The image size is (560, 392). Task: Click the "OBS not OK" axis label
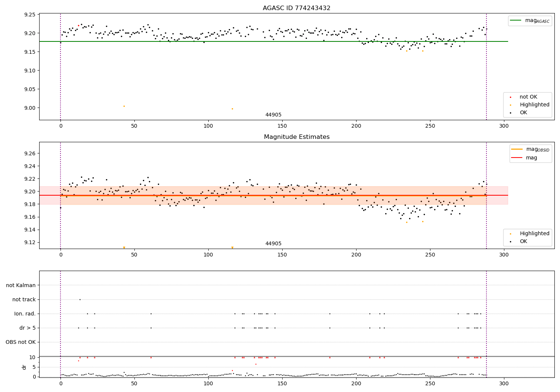(21, 342)
